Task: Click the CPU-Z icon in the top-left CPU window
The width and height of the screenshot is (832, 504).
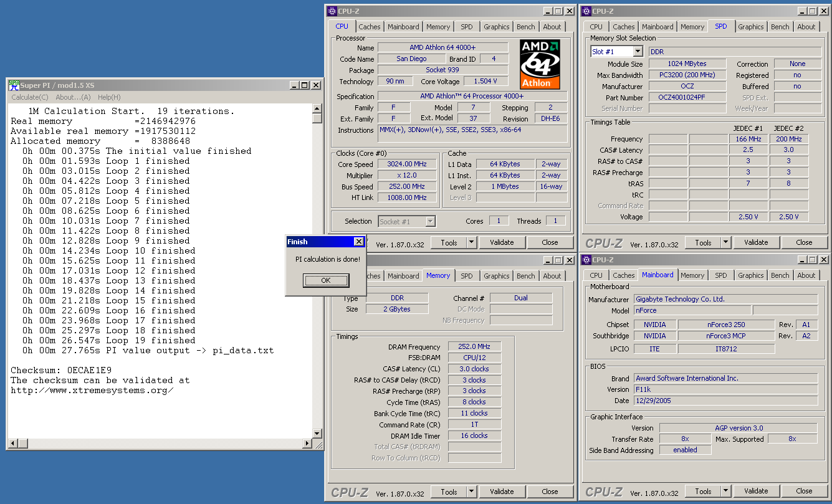Action: pos(332,11)
